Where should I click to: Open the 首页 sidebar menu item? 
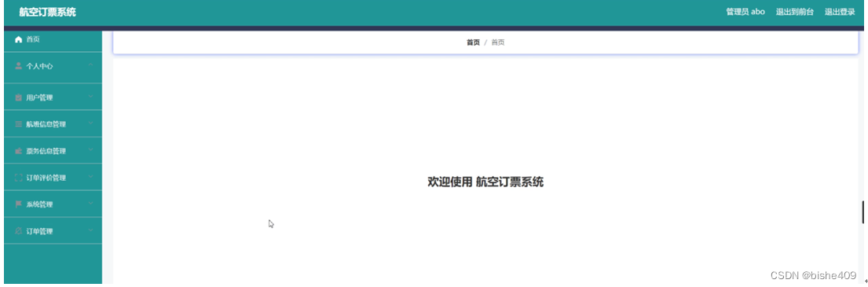tap(53, 39)
